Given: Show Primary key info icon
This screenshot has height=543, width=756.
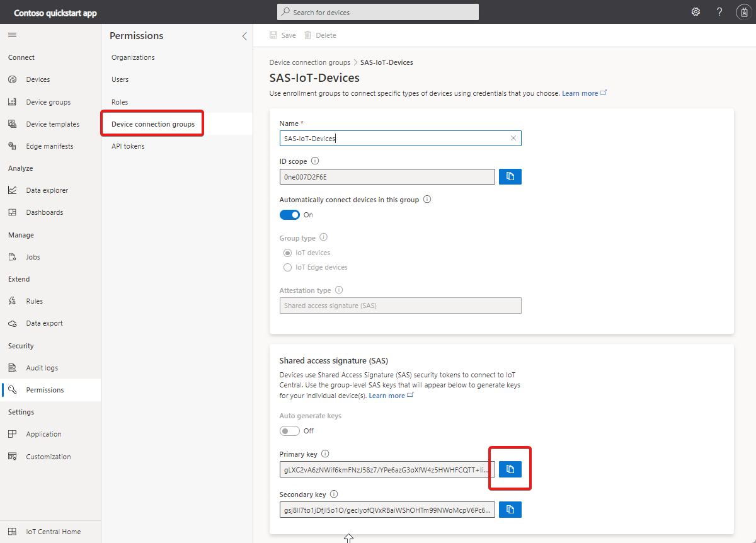Looking at the screenshot, I should (x=325, y=454).
